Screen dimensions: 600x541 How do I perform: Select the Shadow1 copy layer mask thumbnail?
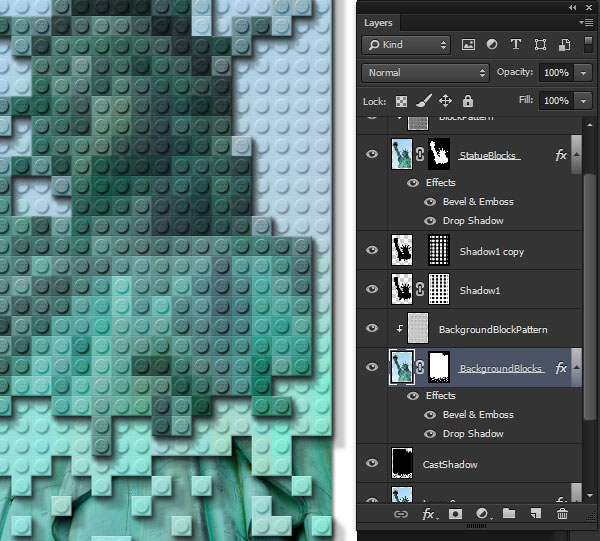pyautogui.click(x=439, y=250)
